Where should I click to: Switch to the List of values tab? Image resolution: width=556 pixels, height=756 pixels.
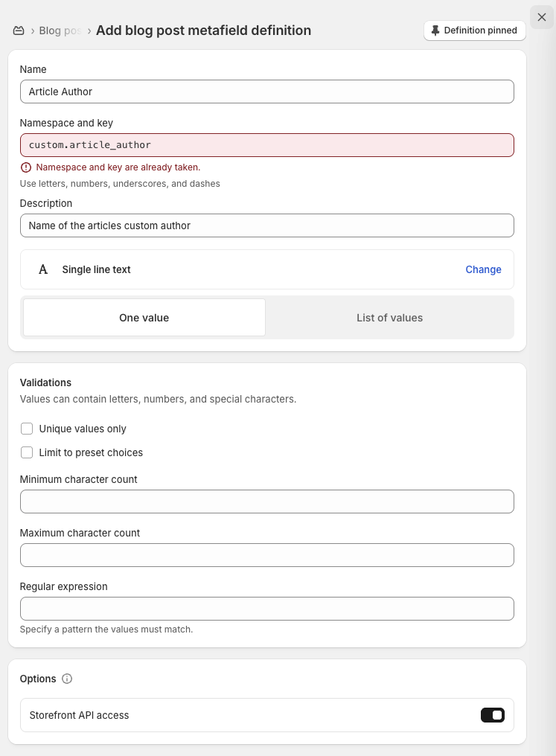pyautogui.click(x=389, y=317)
